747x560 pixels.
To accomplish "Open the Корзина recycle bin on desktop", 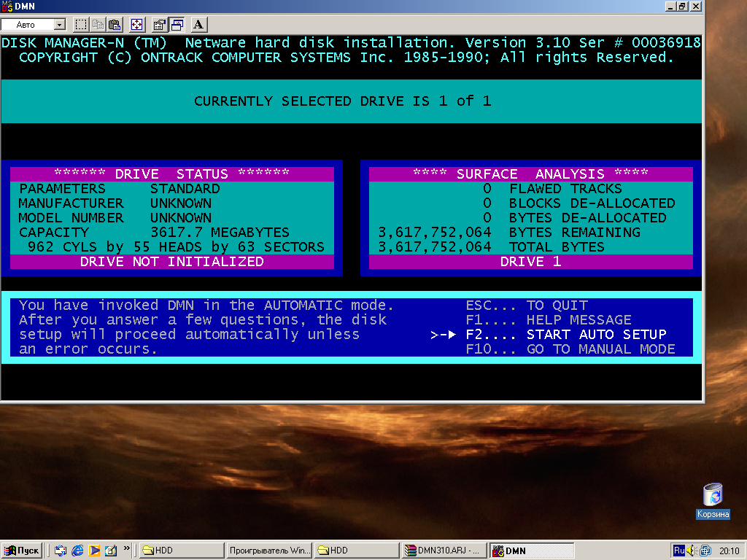I will 713,495.
